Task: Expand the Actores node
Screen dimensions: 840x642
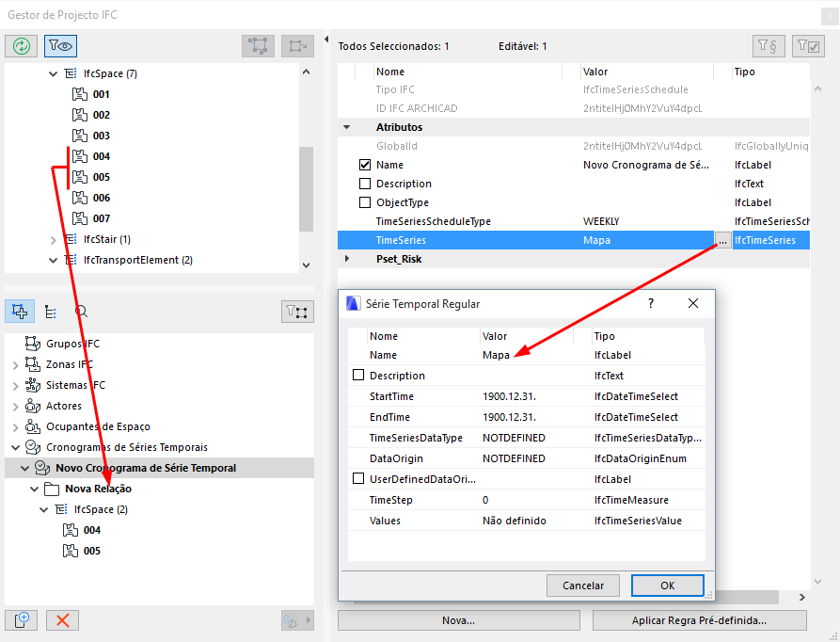Action: click(16, 407)
